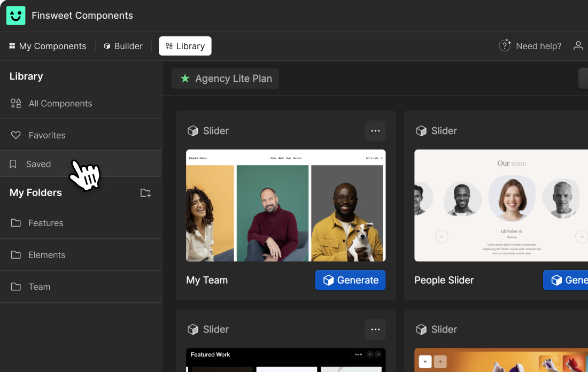
Task: Click the cube icon on Featured Work card
Action: [x=193, y=329]
